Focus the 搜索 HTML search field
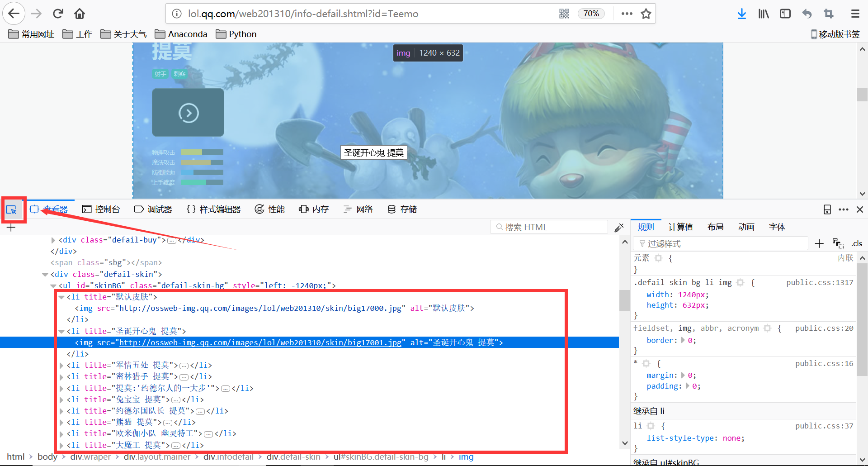Image resolution: width=868 pixels, height=466 pixels. (549, 227)
